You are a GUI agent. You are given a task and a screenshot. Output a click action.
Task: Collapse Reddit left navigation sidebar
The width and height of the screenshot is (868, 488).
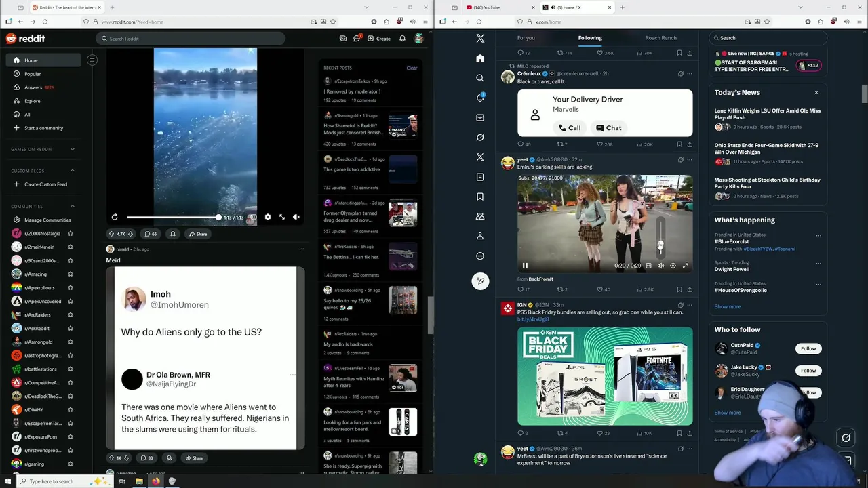92,60
